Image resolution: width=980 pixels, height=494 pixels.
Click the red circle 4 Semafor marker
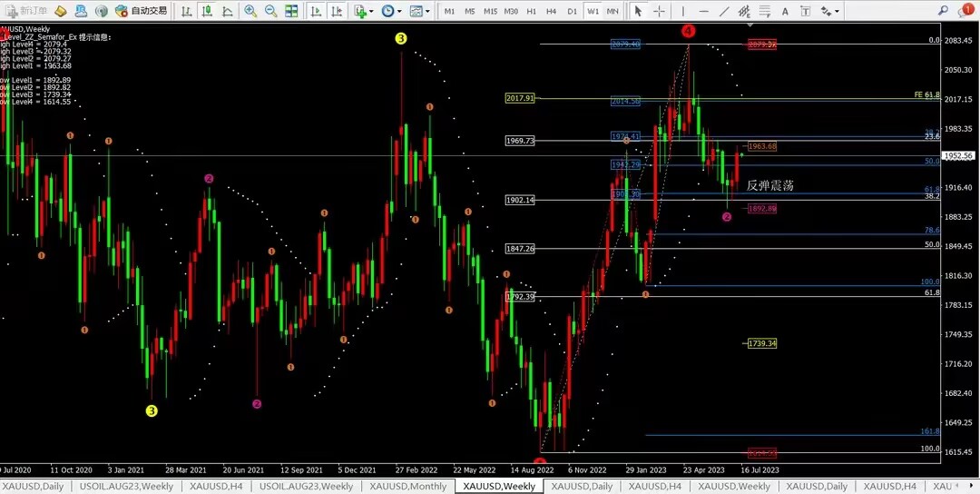tap(689, 30)
